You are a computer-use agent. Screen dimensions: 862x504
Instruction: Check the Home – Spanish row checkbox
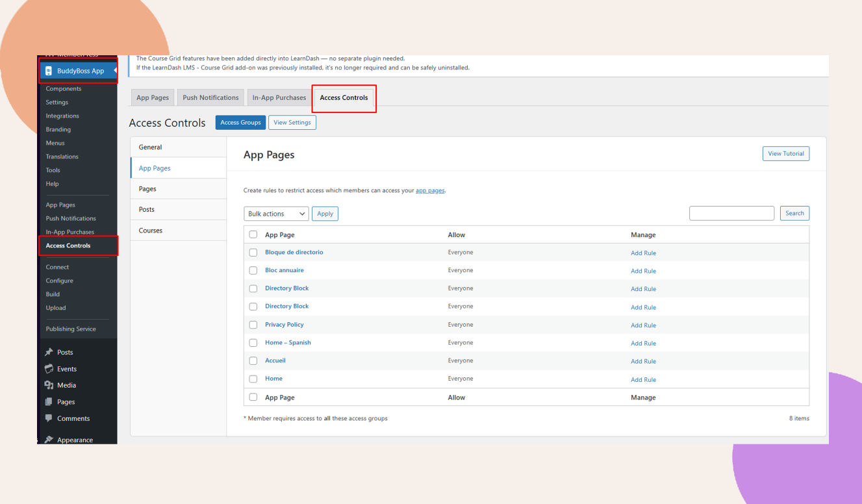[253, 343]
